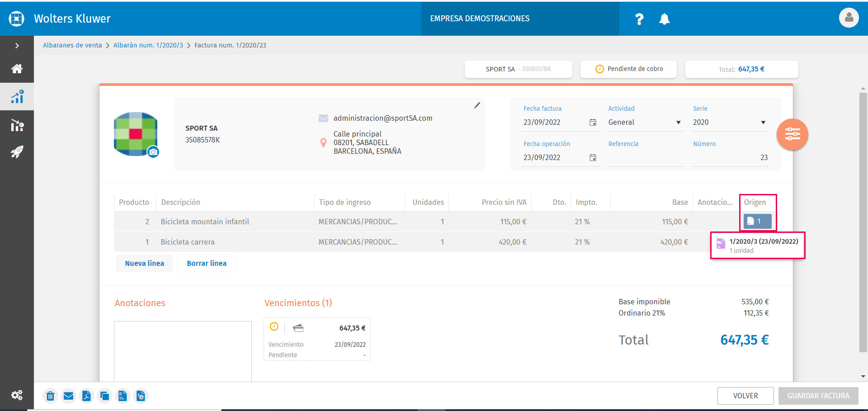Open the purchases bar-chart section in sidebar
Screen dimensions: 868x411
[17, 125]
